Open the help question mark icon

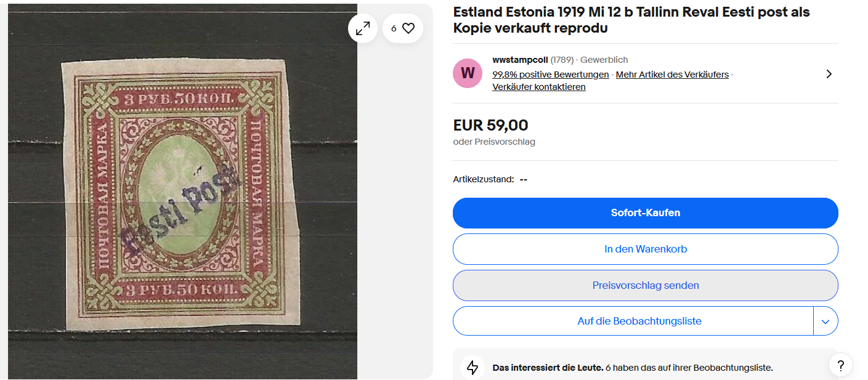point(840,365)
